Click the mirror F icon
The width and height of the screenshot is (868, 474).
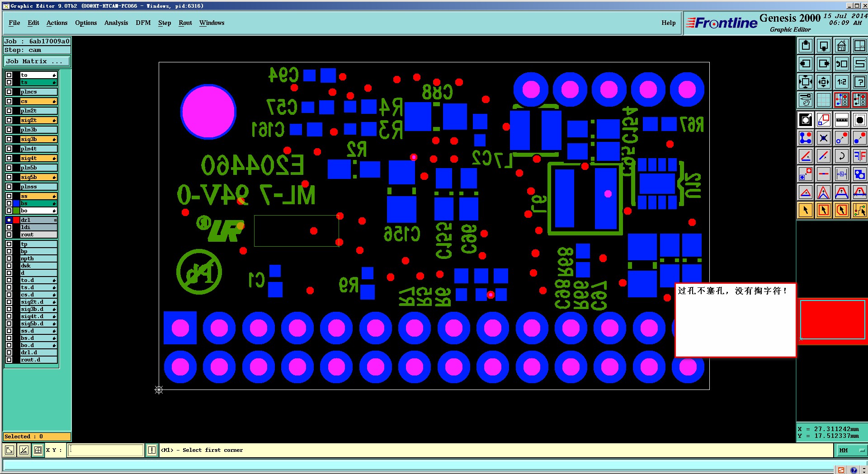coord(859,156)
